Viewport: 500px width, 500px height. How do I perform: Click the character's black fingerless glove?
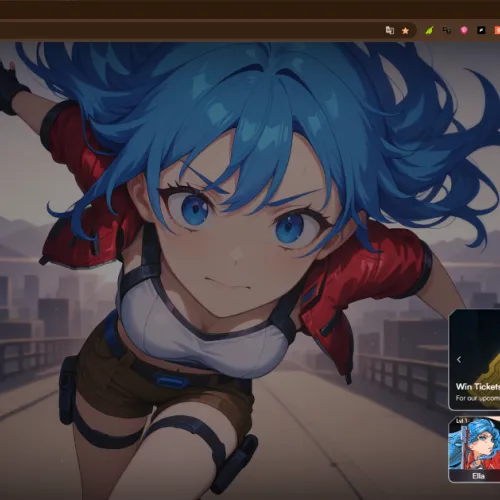point(12,88)
